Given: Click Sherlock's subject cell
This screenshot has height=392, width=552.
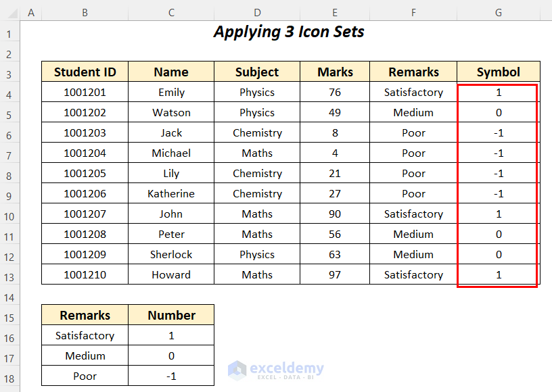Looking at the screenshot, I should (x=257, y=255).
